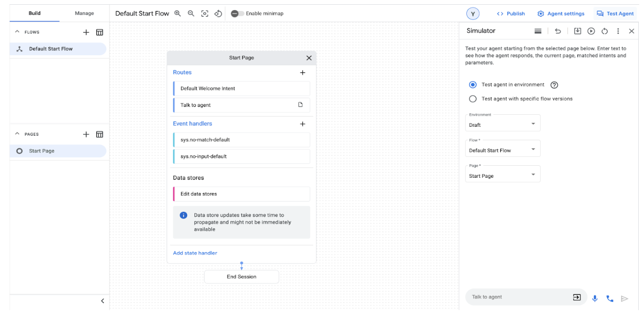Open help icon beside Test agent in environment
This screenshot has width=644, height=323.
click(x=554, y=85)
